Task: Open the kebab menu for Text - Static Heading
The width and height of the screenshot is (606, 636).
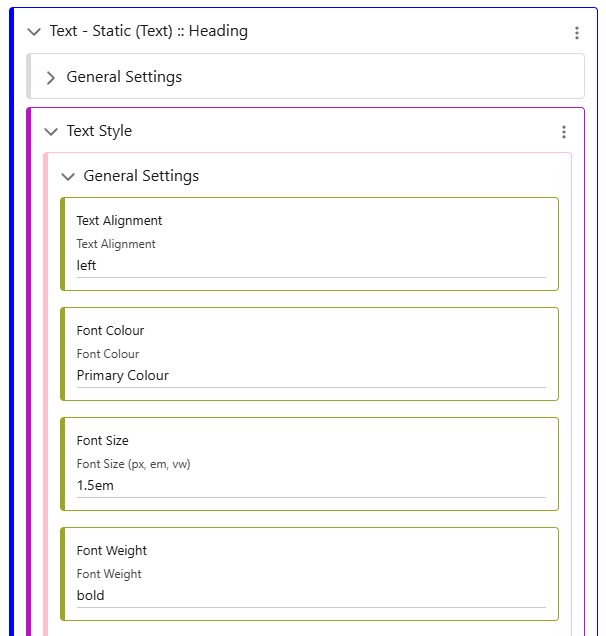Action: (576, 32)
